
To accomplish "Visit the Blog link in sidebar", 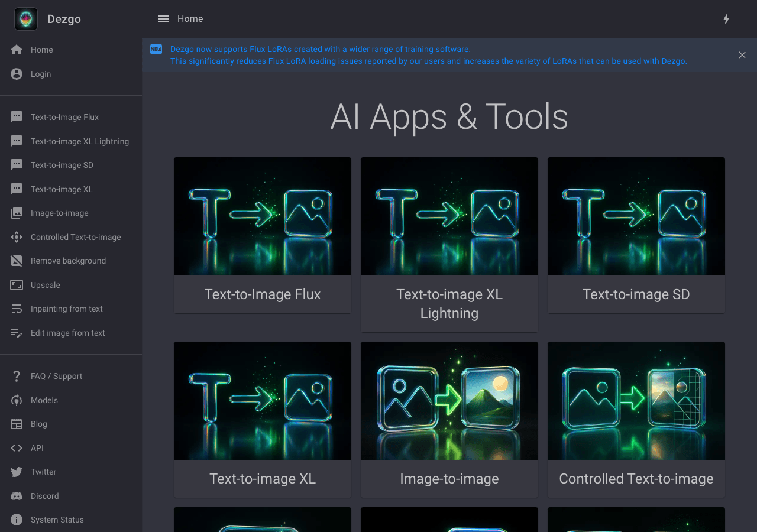I will coord(71,424).
